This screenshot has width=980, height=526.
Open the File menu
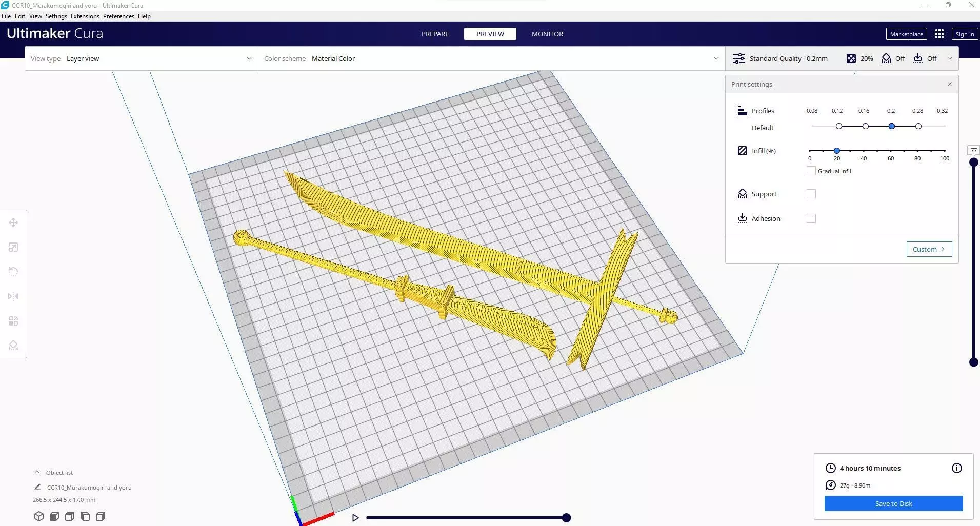coord(6,16)
